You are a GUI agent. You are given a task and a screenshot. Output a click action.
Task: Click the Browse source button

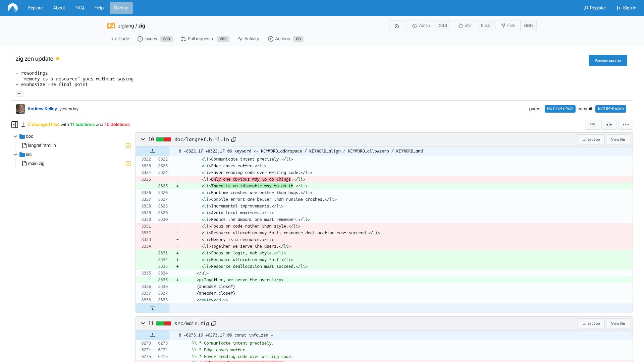click(608, 61)
